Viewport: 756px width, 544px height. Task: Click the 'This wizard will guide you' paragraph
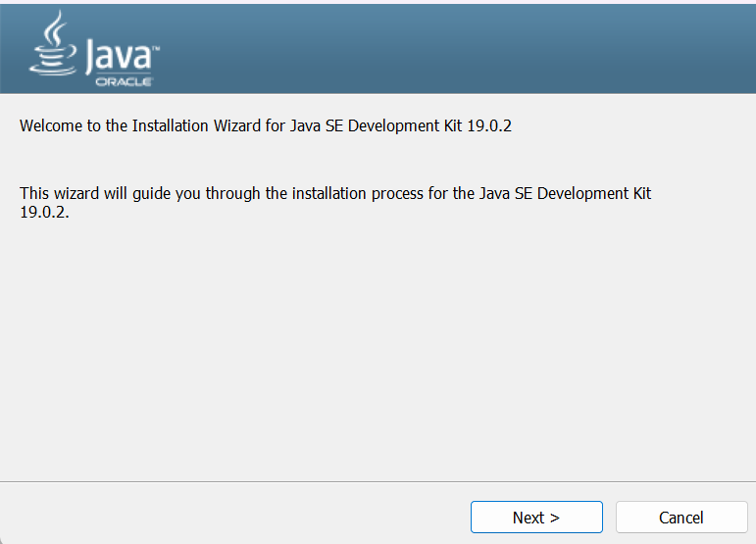pos(335,202)
